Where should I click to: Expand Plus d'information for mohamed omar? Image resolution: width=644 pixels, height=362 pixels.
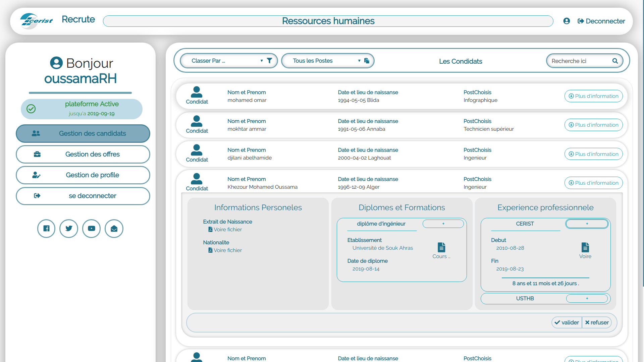(x=593, y=96)
